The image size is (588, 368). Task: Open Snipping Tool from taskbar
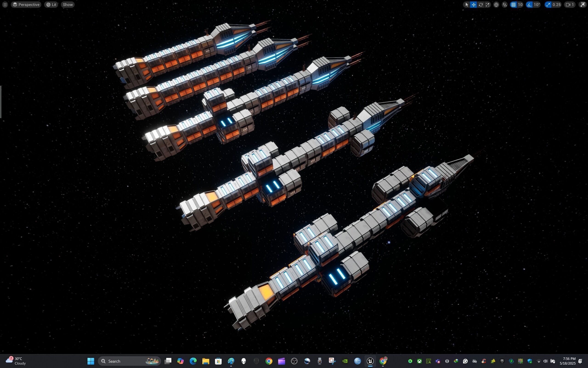pyautogui.click(x=332, y=361)
